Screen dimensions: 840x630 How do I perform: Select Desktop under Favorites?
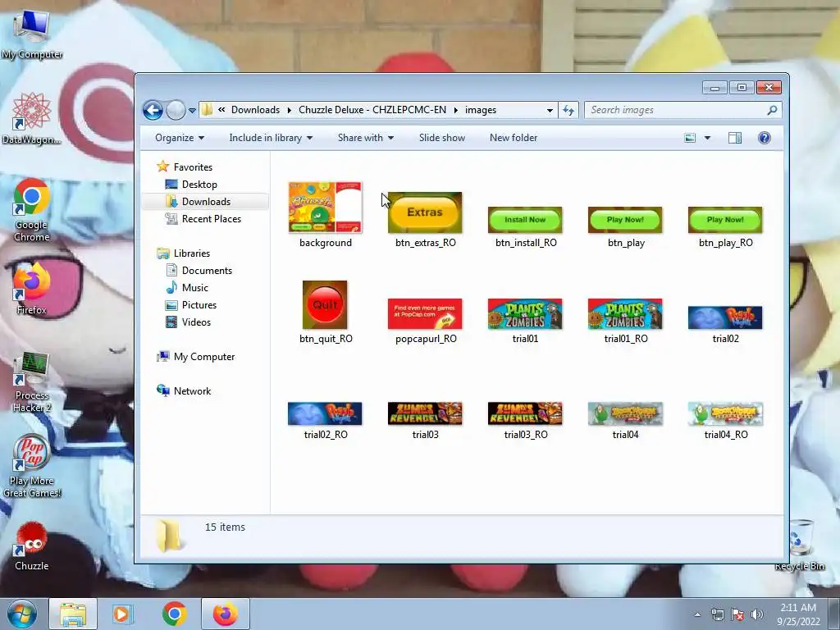199,185
